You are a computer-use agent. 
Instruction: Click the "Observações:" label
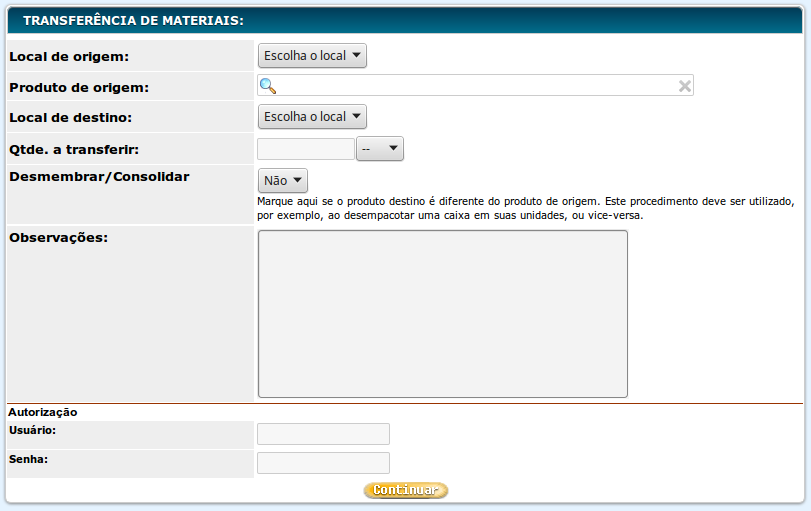pos(58,237)
